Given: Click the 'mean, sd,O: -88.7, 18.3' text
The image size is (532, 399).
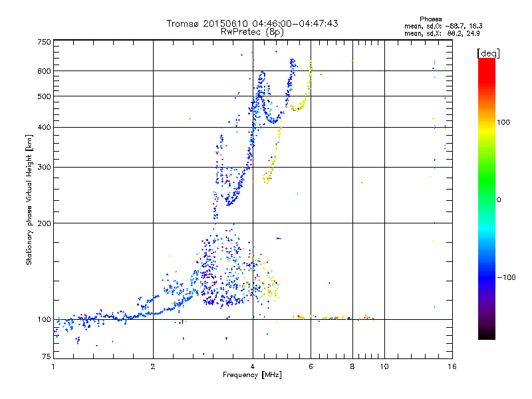Looking at the screenshot, I should pos(443,26).
